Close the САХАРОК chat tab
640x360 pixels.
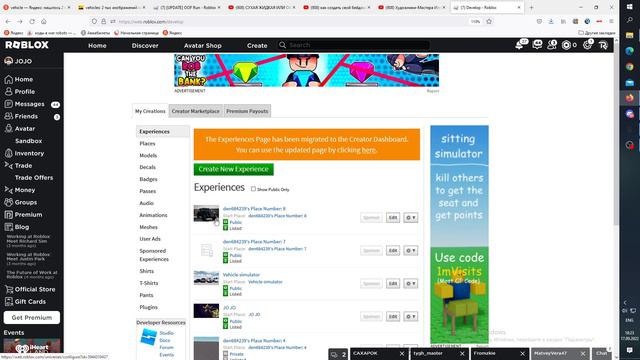coord(402,354)
